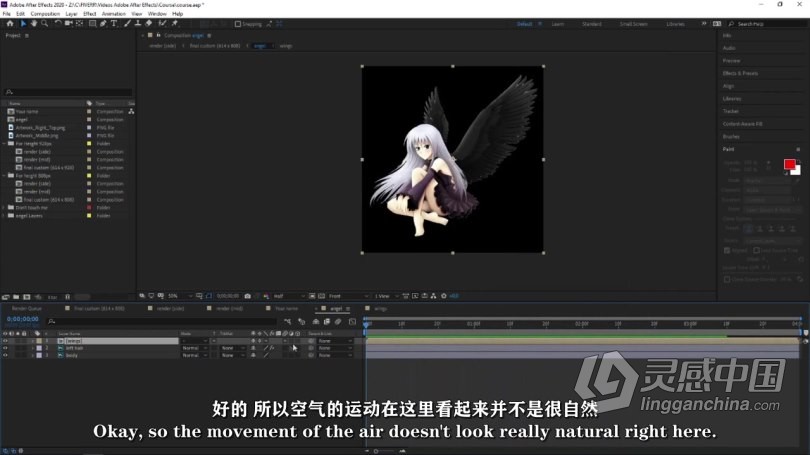Open the Effects & Presets panel
Viewport: 810px width, 455px height.
pyautogui.click(x=740, y=73)
